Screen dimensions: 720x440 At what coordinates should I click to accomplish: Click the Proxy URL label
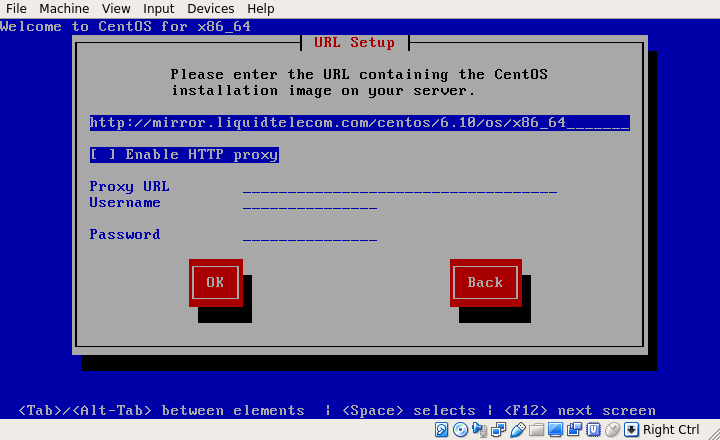(x=129, y=187)
